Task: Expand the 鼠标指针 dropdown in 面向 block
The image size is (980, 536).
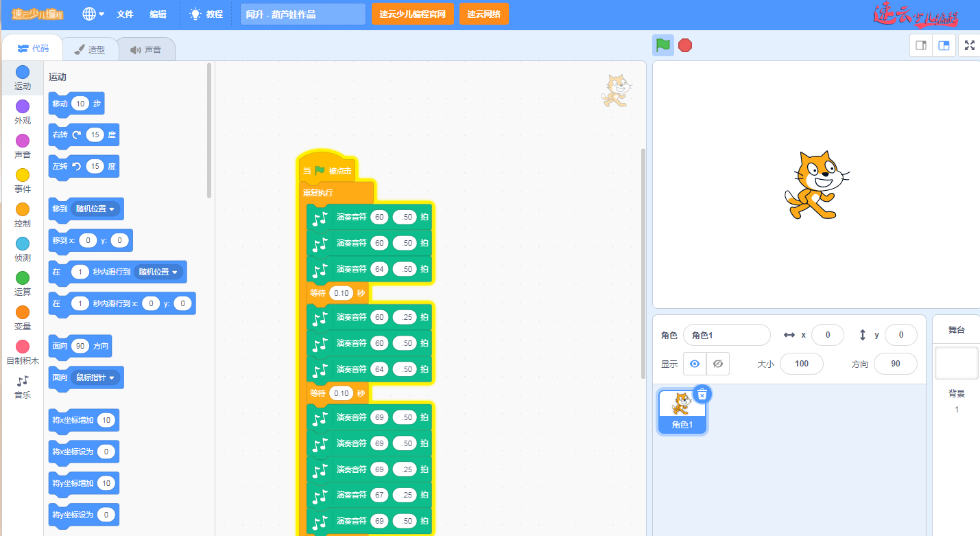Action: (x=95, y=377)
